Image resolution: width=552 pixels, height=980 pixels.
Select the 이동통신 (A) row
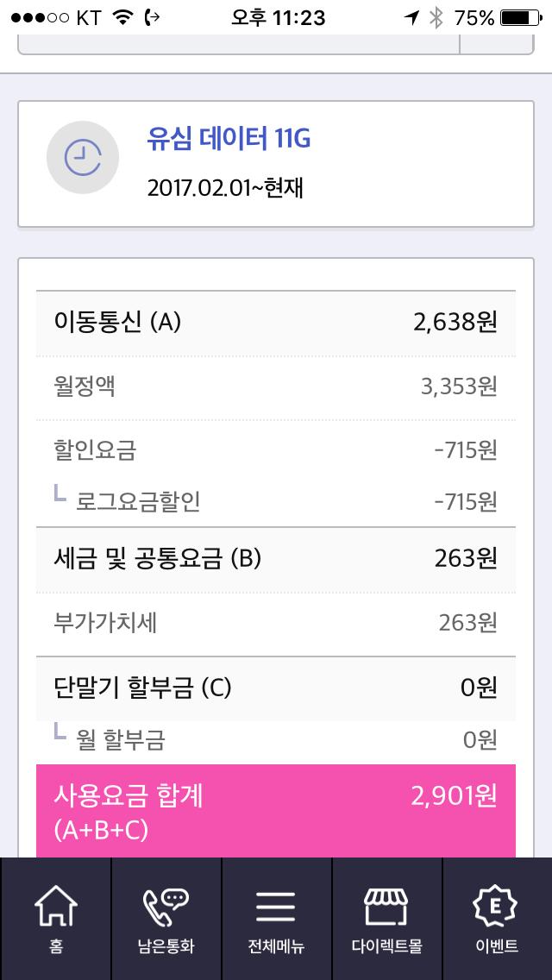tap(276, 323)
